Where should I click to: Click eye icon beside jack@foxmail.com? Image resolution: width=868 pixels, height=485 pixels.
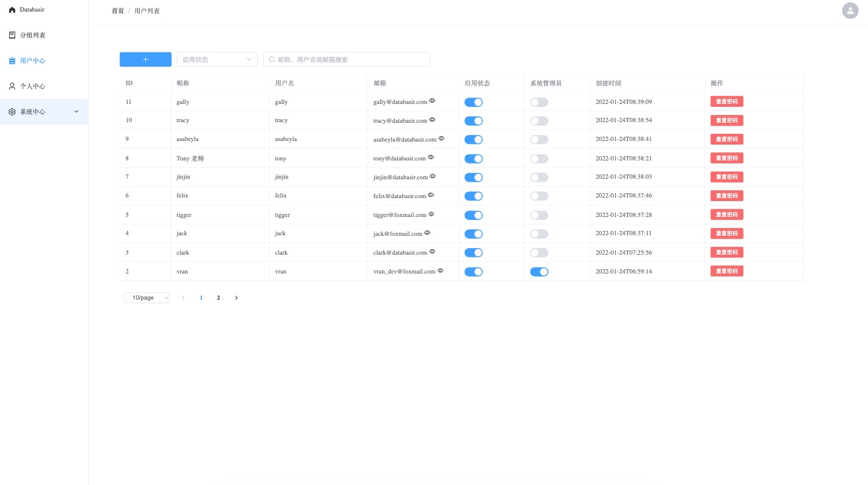click(x=427, y=232)
